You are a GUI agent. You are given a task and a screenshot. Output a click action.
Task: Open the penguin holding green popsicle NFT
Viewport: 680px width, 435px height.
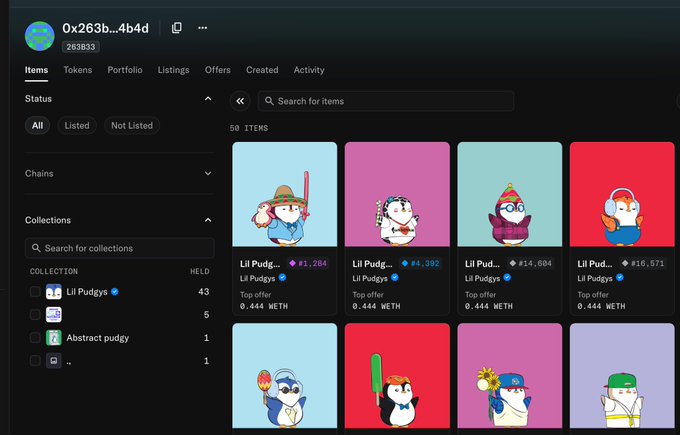[397, 376]
